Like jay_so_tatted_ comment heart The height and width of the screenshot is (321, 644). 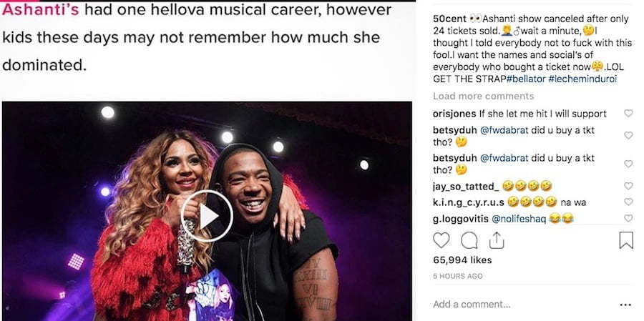point(628,186)
